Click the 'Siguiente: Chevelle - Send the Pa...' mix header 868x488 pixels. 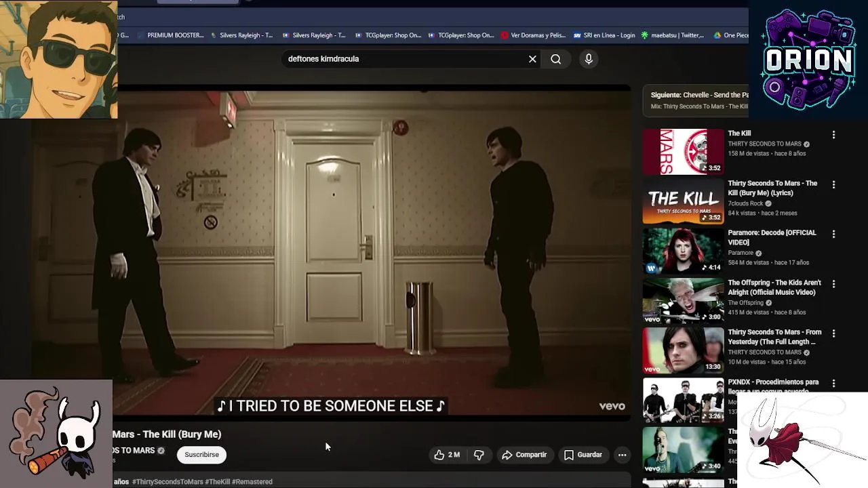pos(699,95)
